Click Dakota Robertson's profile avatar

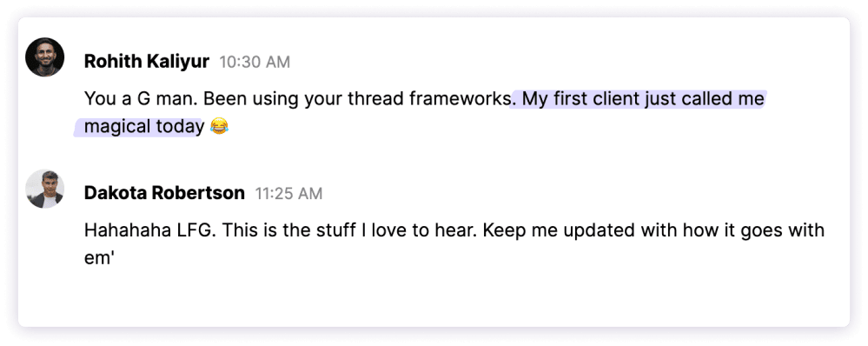pyautogui.click(x=45, y=189)
